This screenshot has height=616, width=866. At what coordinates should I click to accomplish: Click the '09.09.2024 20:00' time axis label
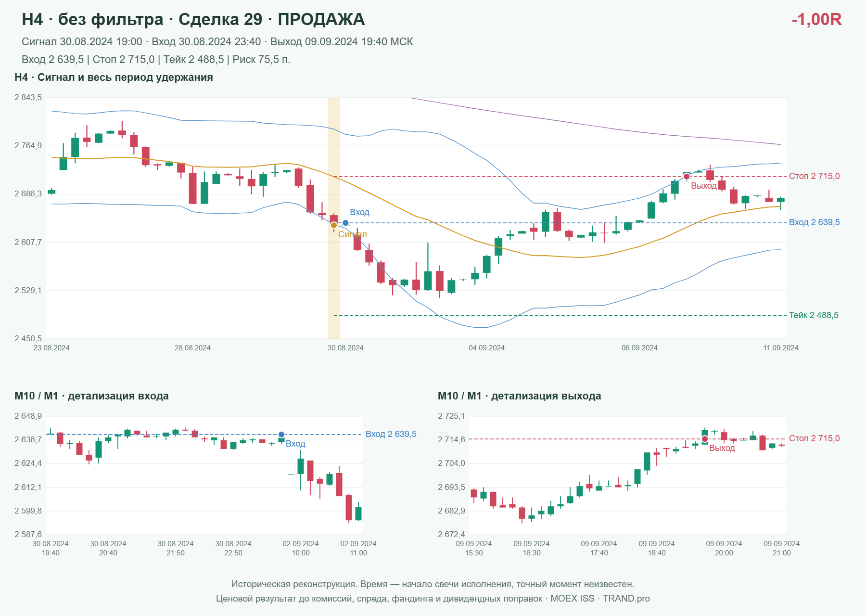(724, 548)
